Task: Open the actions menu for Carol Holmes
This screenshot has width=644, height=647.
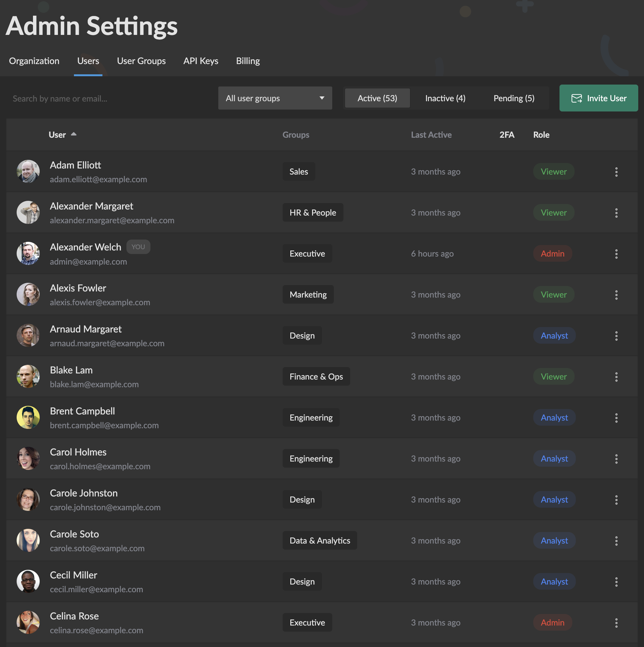Action: click(x=616, y=459)
